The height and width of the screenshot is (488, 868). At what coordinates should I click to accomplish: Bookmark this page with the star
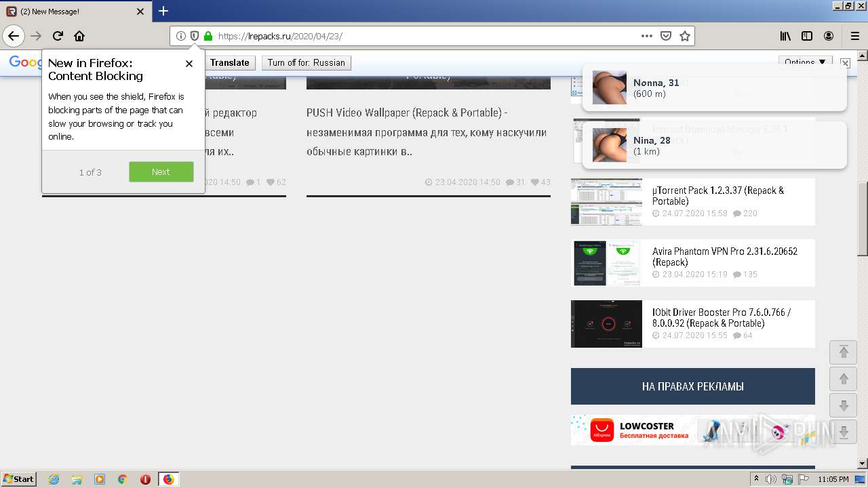685,36
